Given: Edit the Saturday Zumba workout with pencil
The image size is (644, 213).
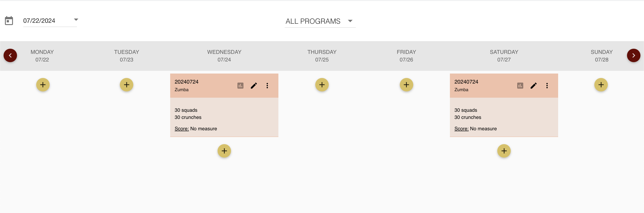Looking at the screenshot, I should pos(534,86).
